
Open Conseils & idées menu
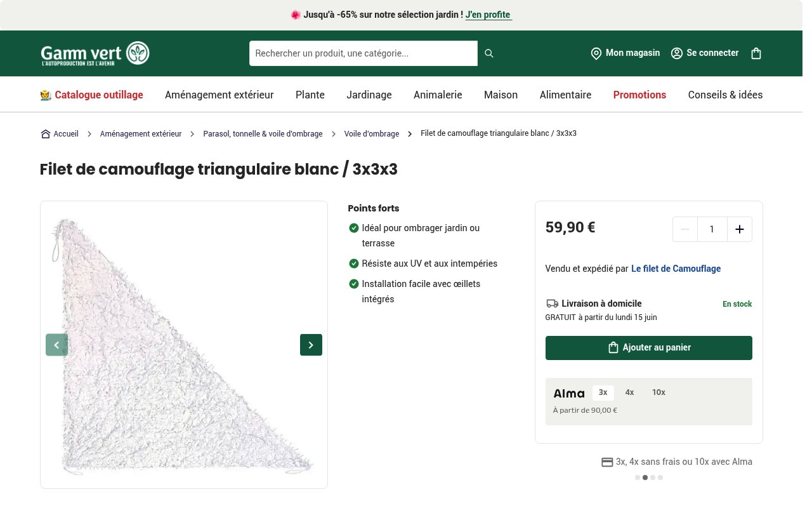click(x=726, y=95)
